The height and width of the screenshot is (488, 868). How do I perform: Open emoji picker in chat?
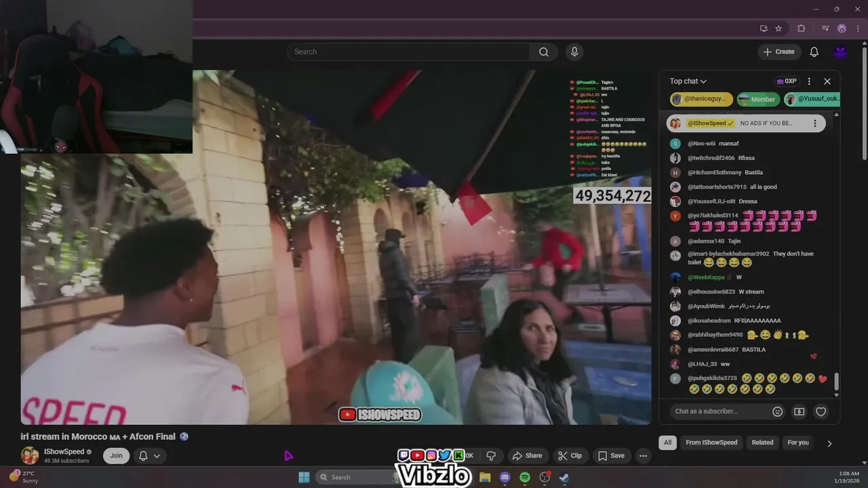(778, 411)
